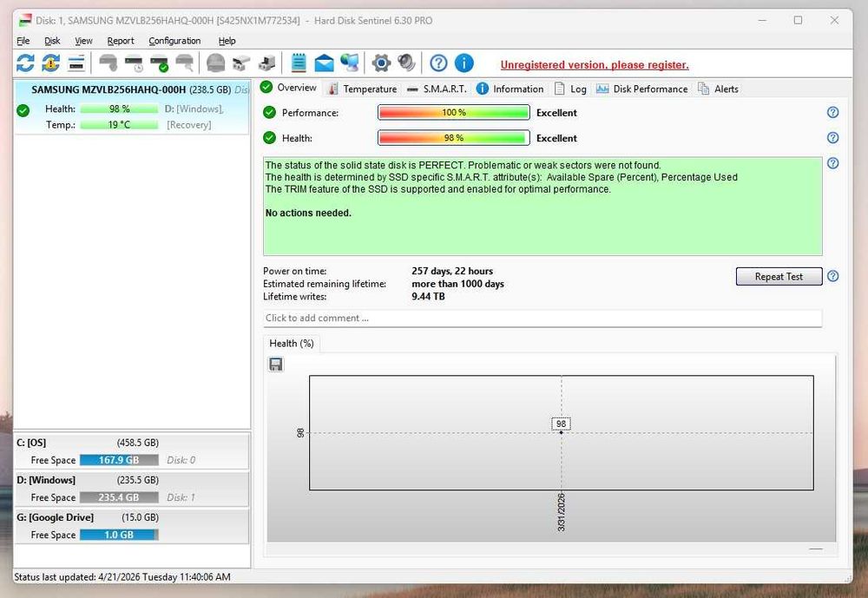Switch to the Temperature tab
868x598 pixels.
pyautogui.click(x=363, y=89)
